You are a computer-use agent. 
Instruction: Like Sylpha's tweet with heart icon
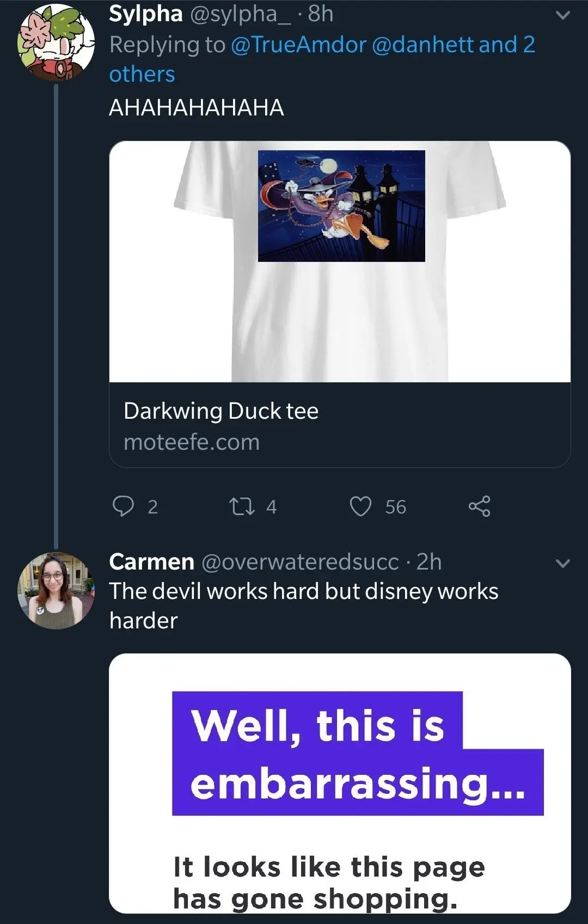[x=360, y=506]
